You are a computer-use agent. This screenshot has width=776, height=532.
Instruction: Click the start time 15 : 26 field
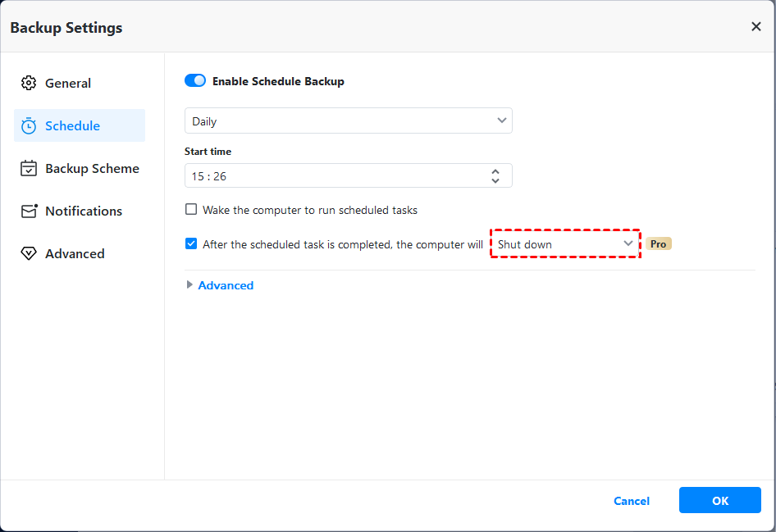pyautogui.click(x=328, y=176)
